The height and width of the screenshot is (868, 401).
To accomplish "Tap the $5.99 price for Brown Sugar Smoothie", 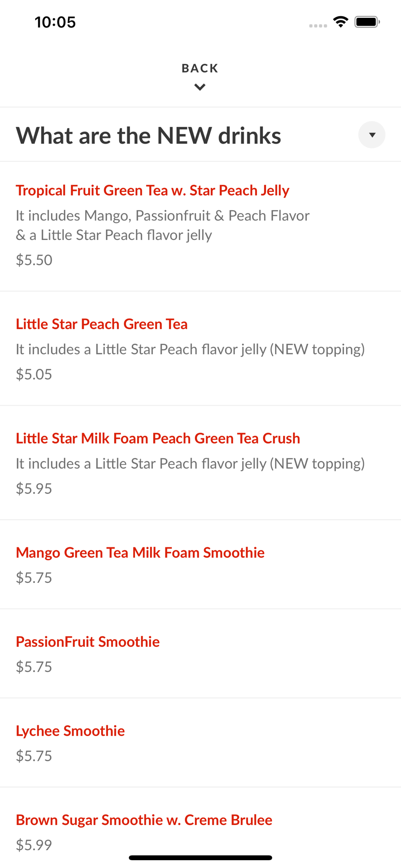I will [34, 845].
